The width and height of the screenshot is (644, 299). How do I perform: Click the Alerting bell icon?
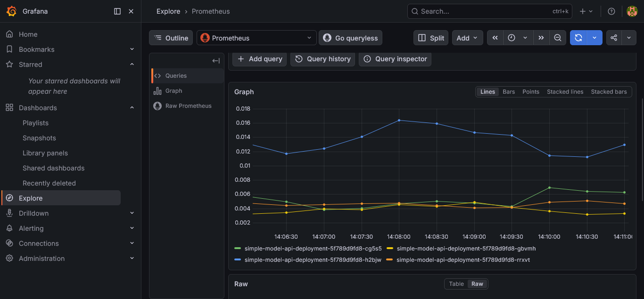9,228
